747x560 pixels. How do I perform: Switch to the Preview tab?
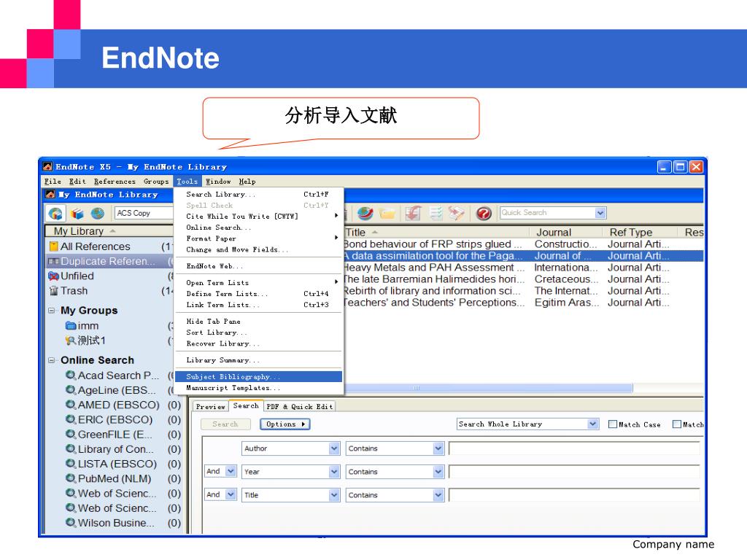(211, 407)
